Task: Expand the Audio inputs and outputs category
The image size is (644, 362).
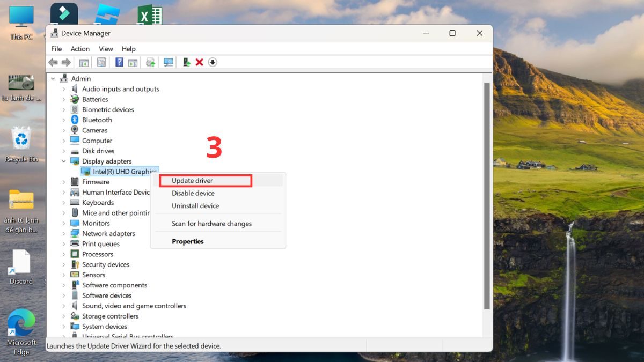Action: coord(63,89)
